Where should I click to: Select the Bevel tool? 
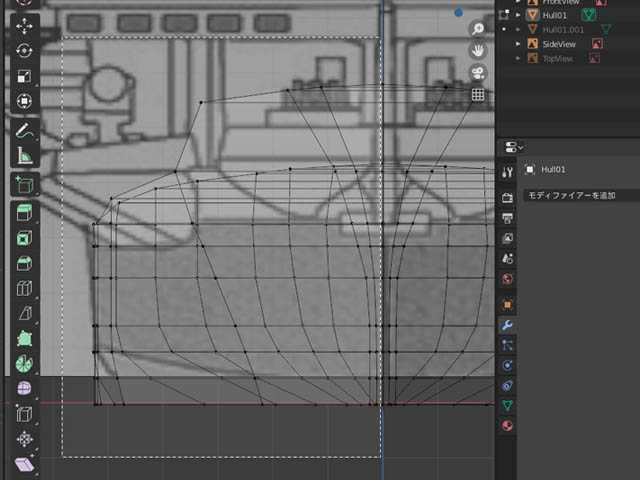click(x=24, y=263)
